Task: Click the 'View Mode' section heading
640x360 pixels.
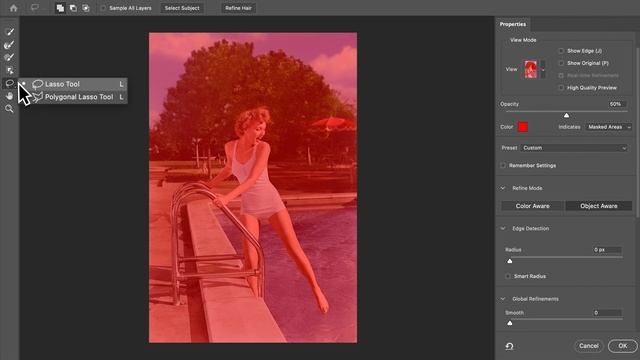Action: pos(523,40)
